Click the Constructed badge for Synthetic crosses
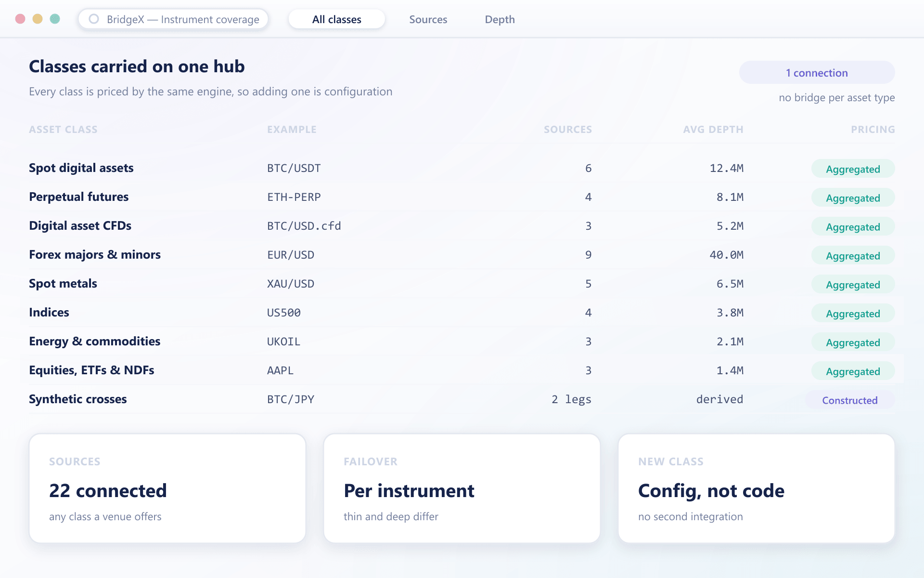Image resolution: width=924 pixels, height=578 pixels. click(850, 400)
